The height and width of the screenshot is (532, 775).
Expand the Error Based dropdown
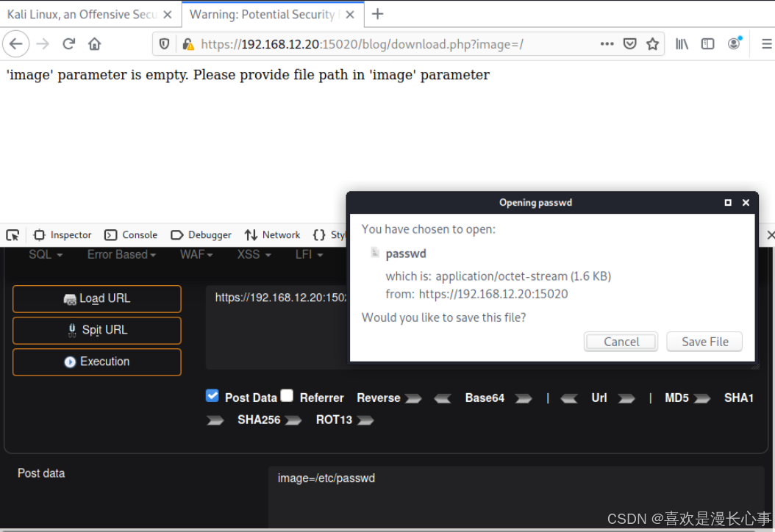(x=121, y=254)
